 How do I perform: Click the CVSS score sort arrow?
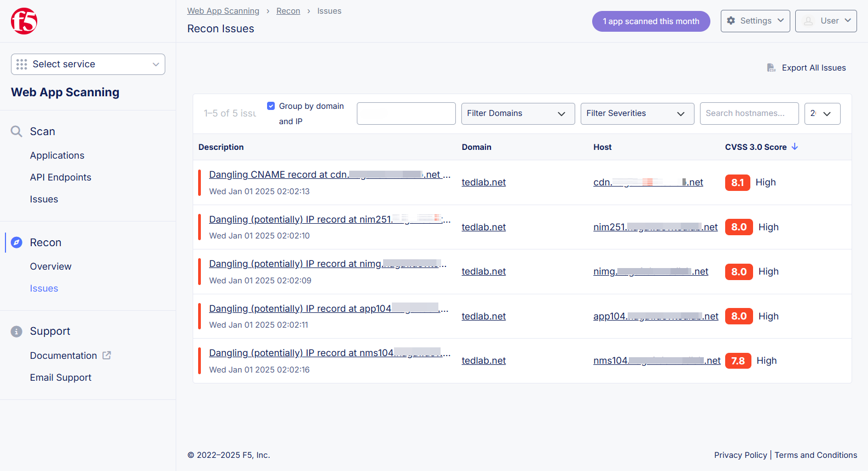point(795,147)
